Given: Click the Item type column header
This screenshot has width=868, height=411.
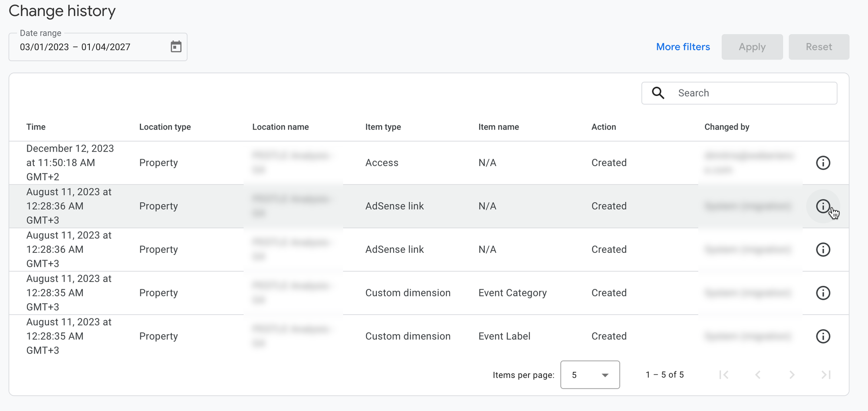Looking at the screenshot, I should (383, 127).
